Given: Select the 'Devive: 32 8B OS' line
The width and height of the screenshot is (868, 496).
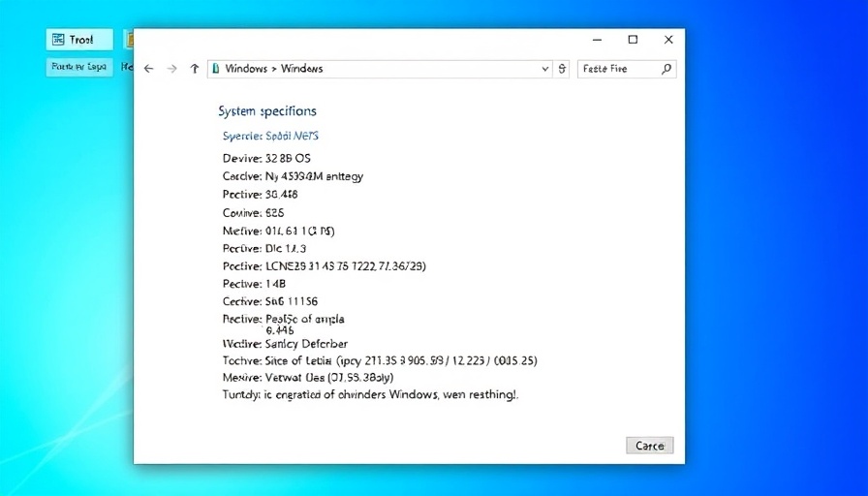Looking at the screenshot, I should point(266,158).
